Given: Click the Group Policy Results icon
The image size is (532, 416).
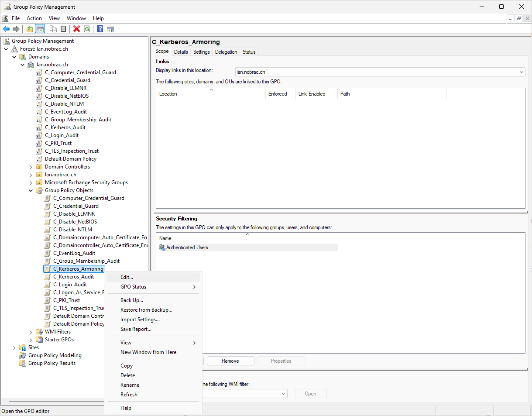Looking at the screenshot, I should 23,363.
